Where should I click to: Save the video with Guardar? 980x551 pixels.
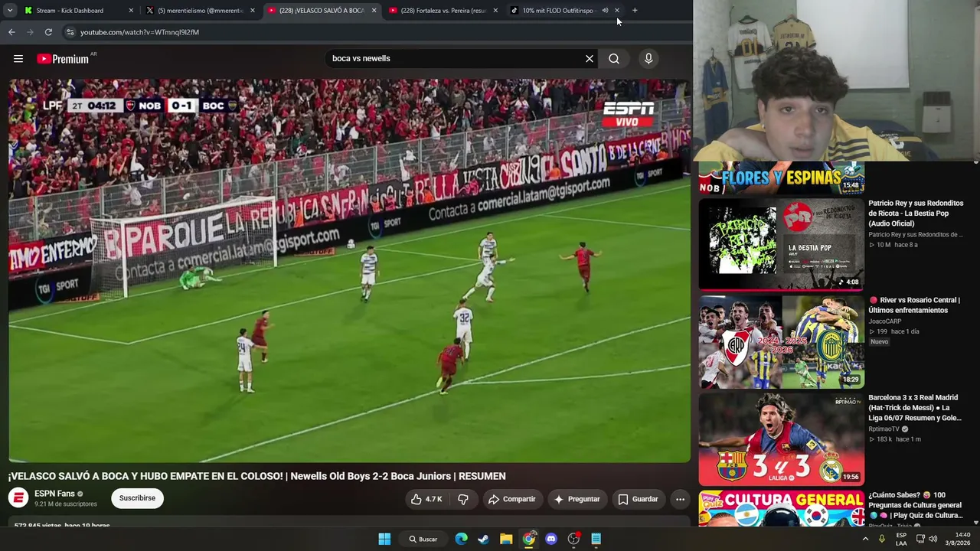point(639,499)
